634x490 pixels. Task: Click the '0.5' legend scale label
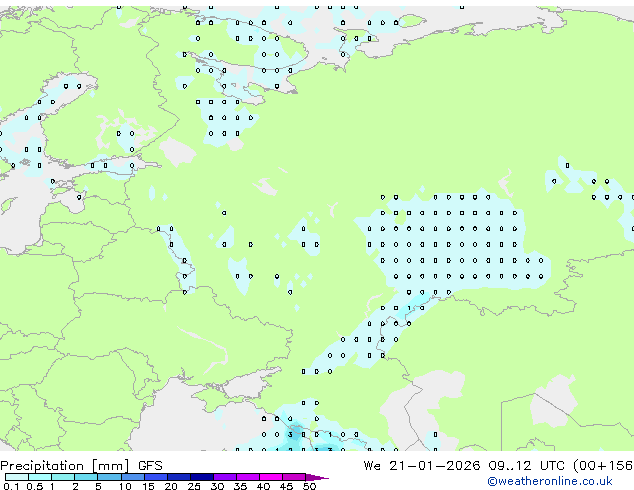(x=35, y=486)
